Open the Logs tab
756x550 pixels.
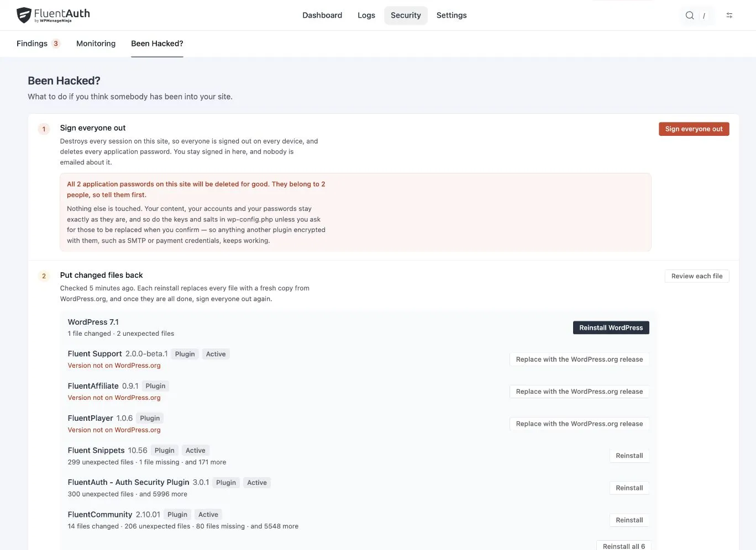[366, 15]
